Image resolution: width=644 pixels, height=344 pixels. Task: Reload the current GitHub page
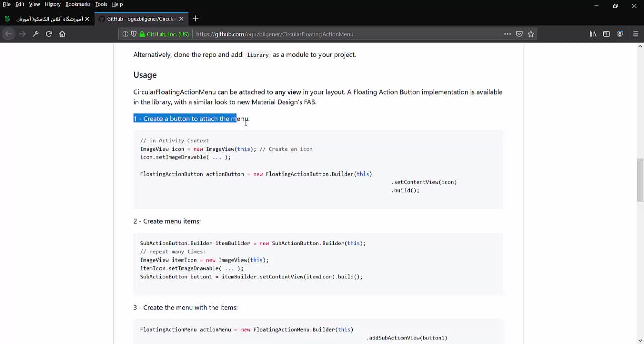click(x=49, y=34)
